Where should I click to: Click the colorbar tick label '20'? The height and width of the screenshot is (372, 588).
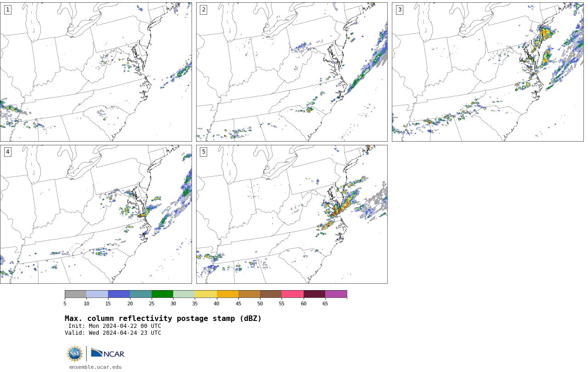130,303
